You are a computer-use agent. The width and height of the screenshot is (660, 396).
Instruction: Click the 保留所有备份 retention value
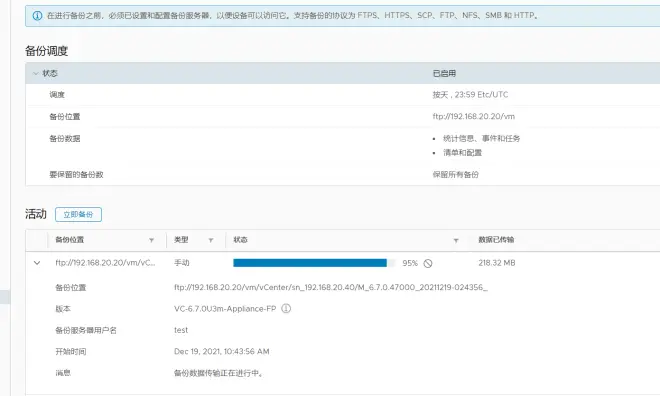(x=455, y=175)
